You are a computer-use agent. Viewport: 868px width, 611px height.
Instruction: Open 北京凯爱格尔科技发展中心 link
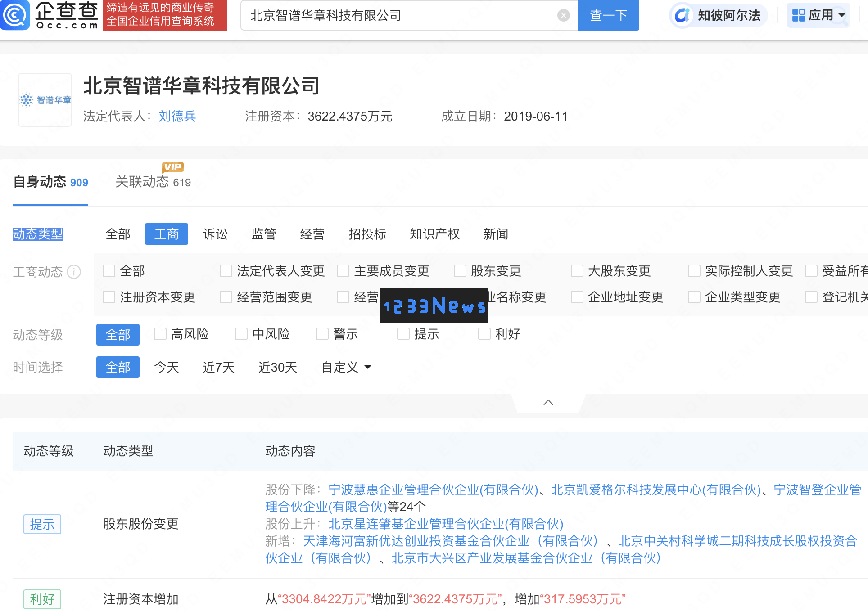click(656, 490)
